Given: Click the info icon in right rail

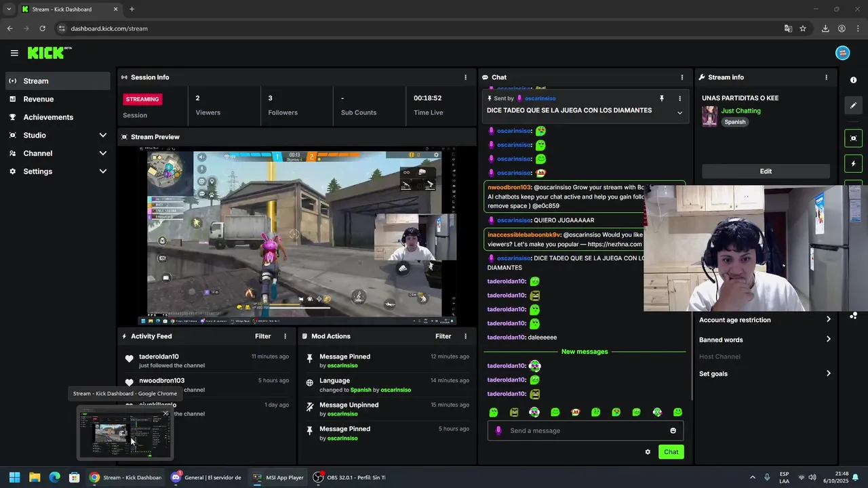Looking at the screenshot, I should 853,80.
